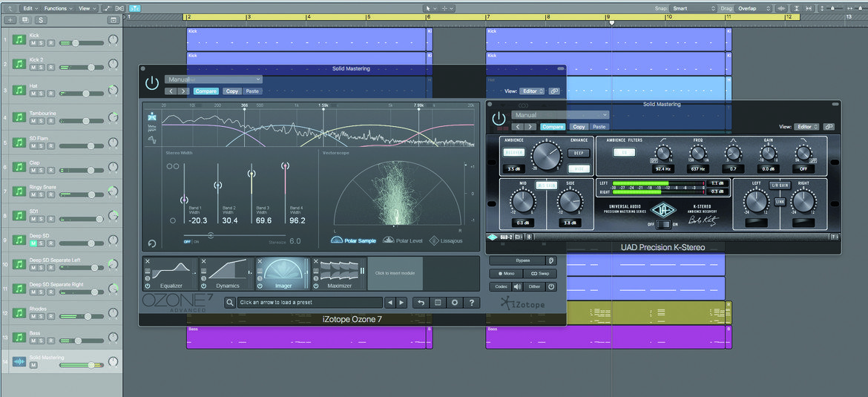Image resolution: width=868 pixels, height=397 pixels.
Task: Click the Ozone window link chain icon
Action: pyautogui.click(x=554, y=91)
